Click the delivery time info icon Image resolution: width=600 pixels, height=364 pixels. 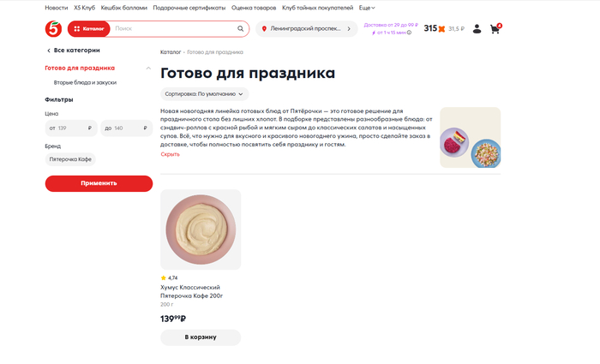pyautogui.click(x=409, y=33)
